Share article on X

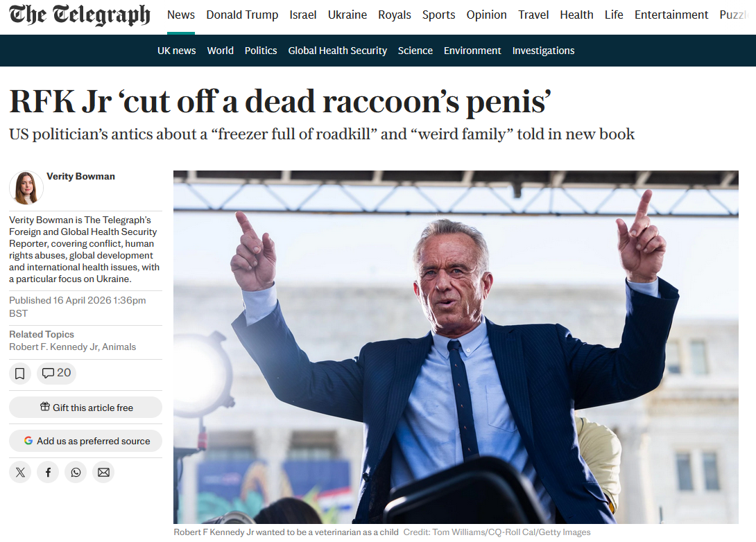point(20,472)
